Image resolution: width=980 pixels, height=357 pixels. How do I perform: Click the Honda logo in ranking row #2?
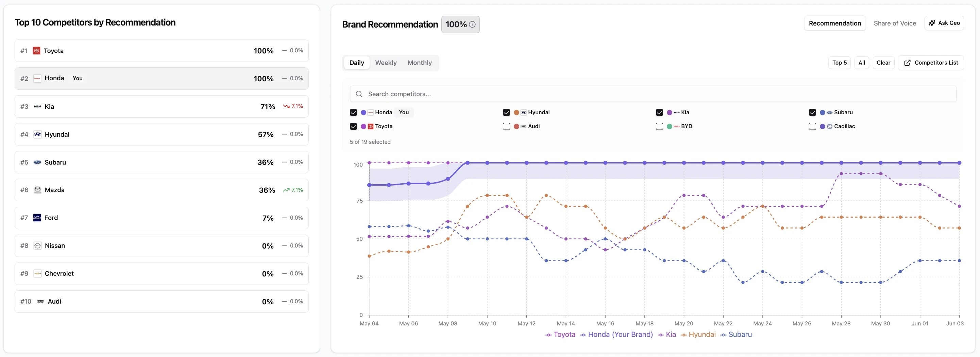[x=37, y=78]
